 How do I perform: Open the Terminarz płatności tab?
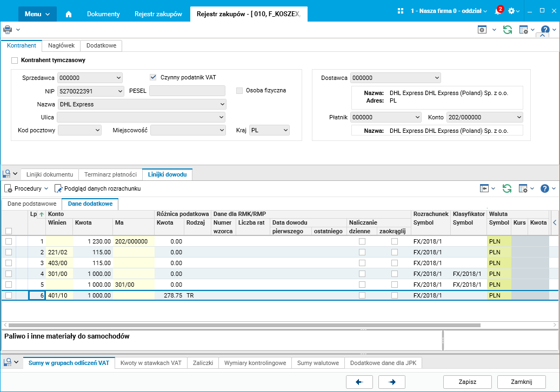pyautogui.click(x=110, y=174)
